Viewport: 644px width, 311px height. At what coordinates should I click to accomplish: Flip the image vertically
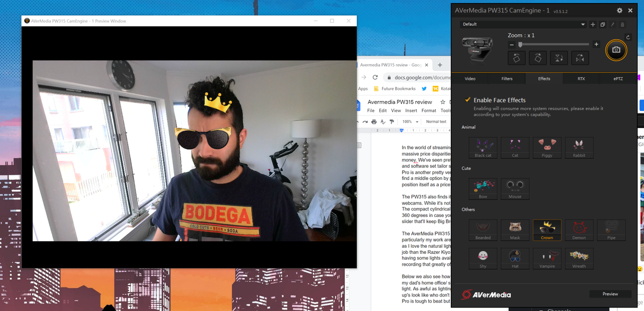pyautogui.click(x=558, y=58)
